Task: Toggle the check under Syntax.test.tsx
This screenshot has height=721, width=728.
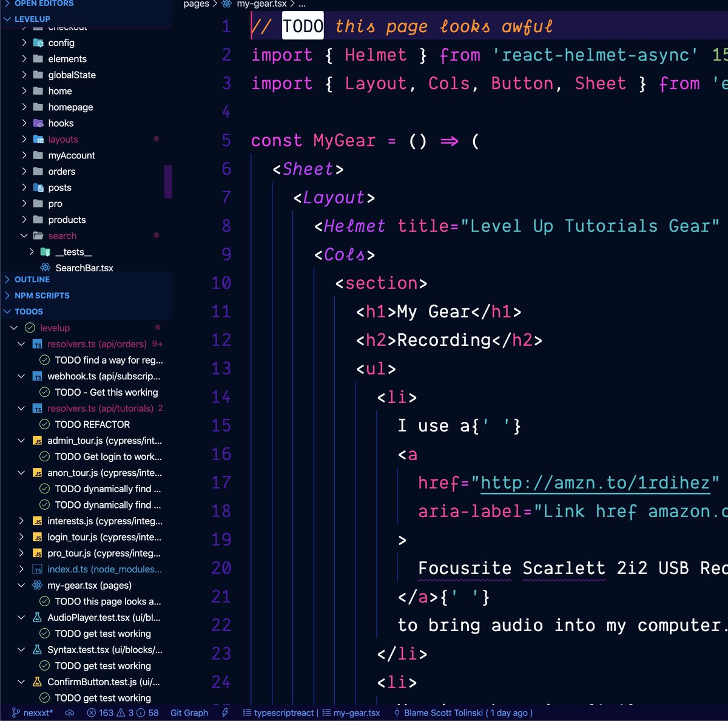Action: point(44,666)
